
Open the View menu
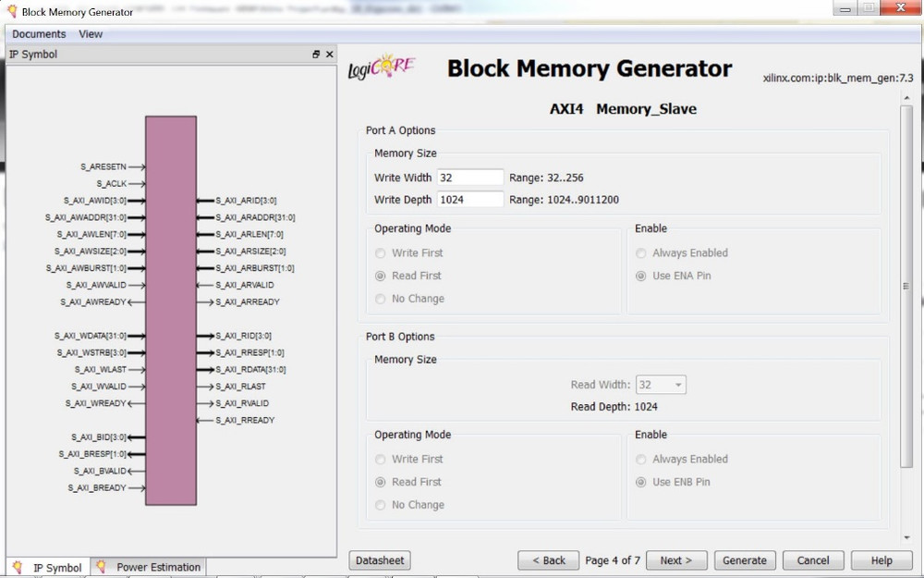91,34
